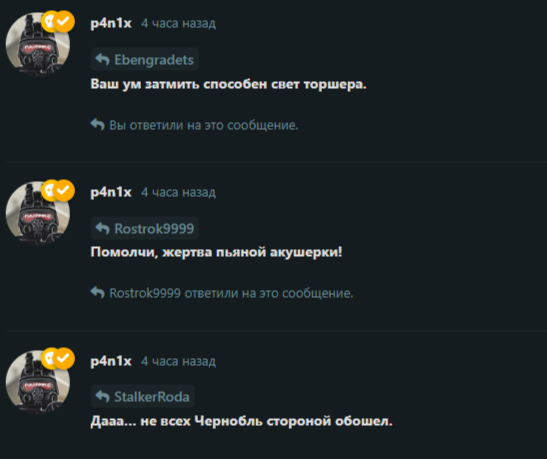
Task: Open the Rostrok9999 quoted reply chip
Action: tap(145, 228)
